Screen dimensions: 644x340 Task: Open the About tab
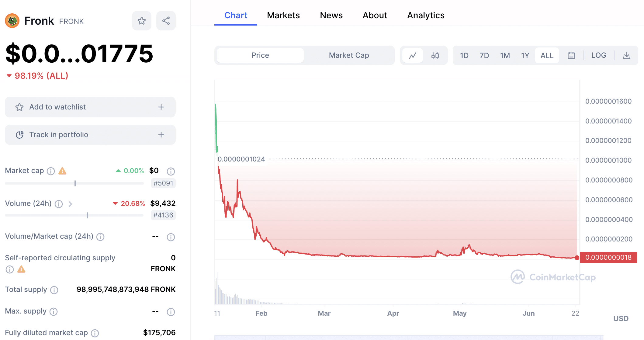point(375,15)
